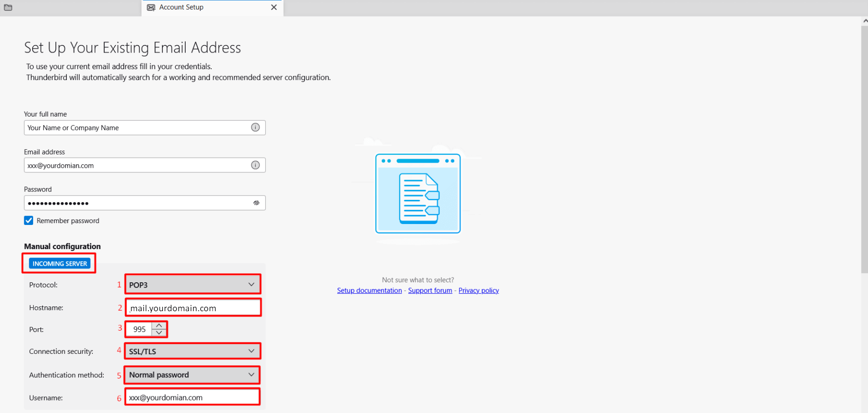Click the document illustration graphic
This screenshot has width=868, height=413.
[x=418, y=193]
